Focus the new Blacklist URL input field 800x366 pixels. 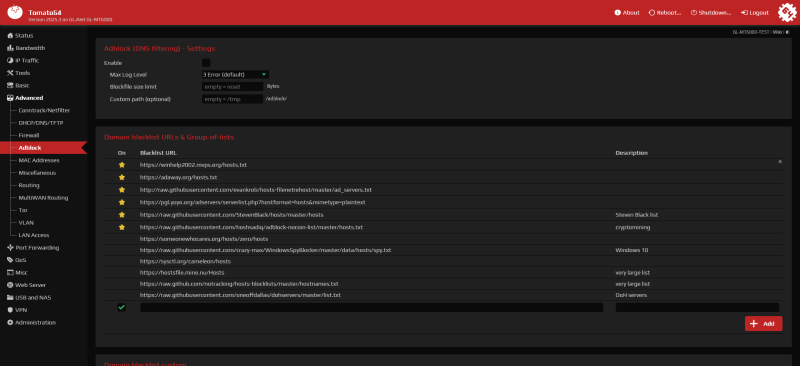[371, 307]
